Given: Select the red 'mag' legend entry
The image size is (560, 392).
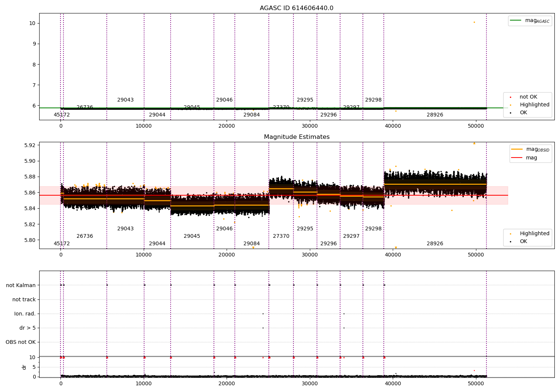Looking at the screenshot, I should 525,158.
